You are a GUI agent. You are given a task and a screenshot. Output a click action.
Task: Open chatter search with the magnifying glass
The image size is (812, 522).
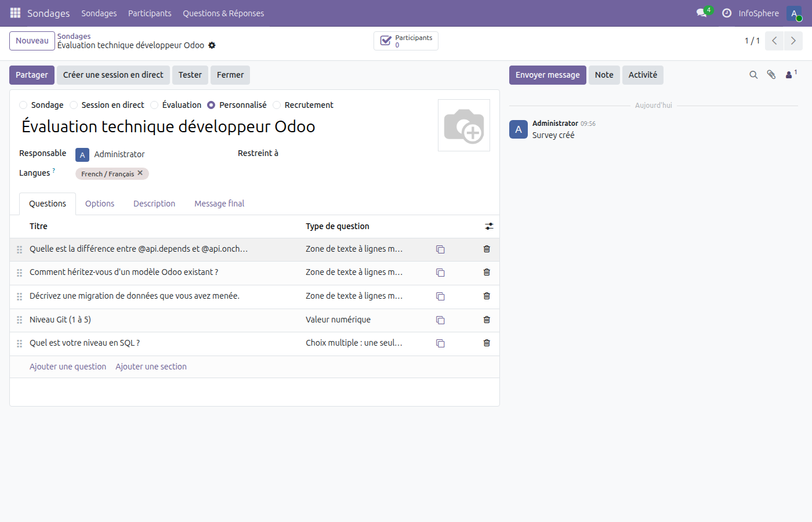click(753, 75)
